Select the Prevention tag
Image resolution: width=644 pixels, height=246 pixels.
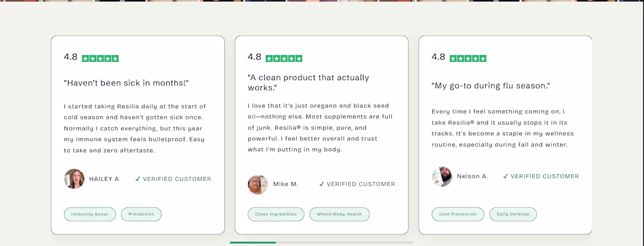click(141, 214)
